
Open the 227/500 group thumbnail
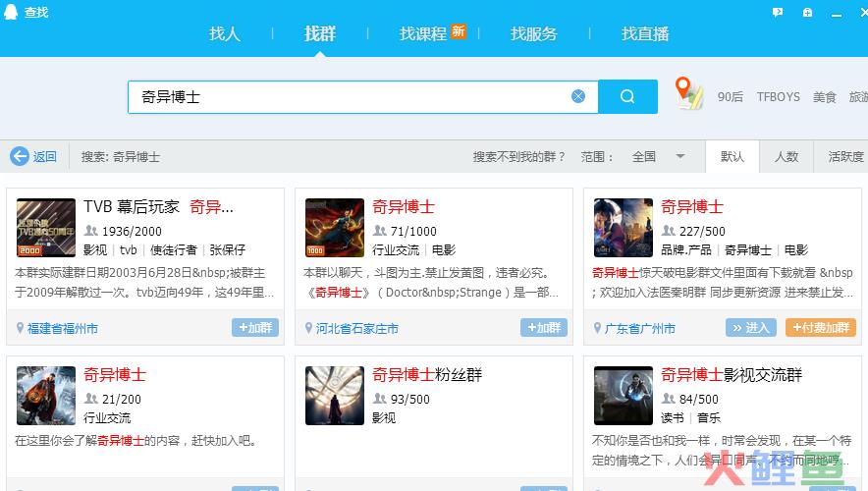pyautogui.click(x=624, y=228)
